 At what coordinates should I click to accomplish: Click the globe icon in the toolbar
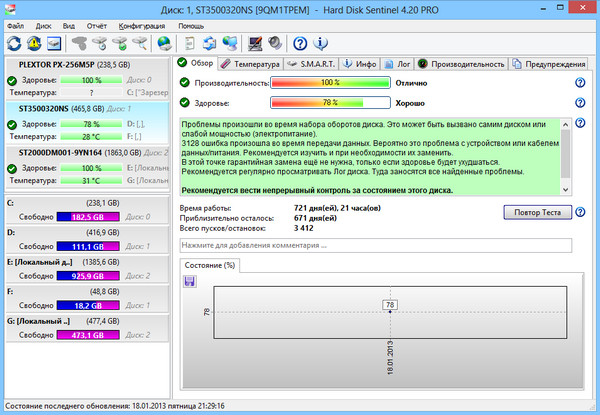(165, 43)
